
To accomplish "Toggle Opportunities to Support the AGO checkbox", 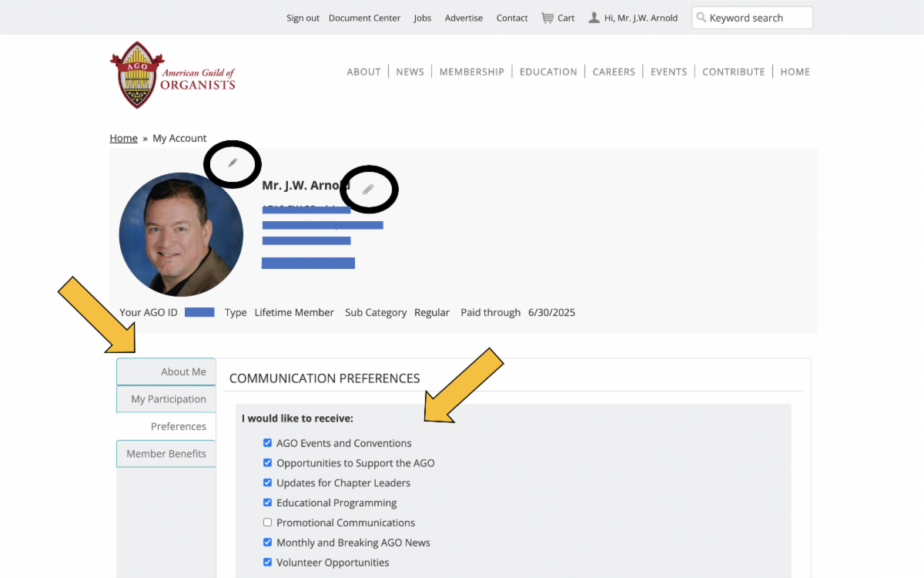I will (267, 463).
